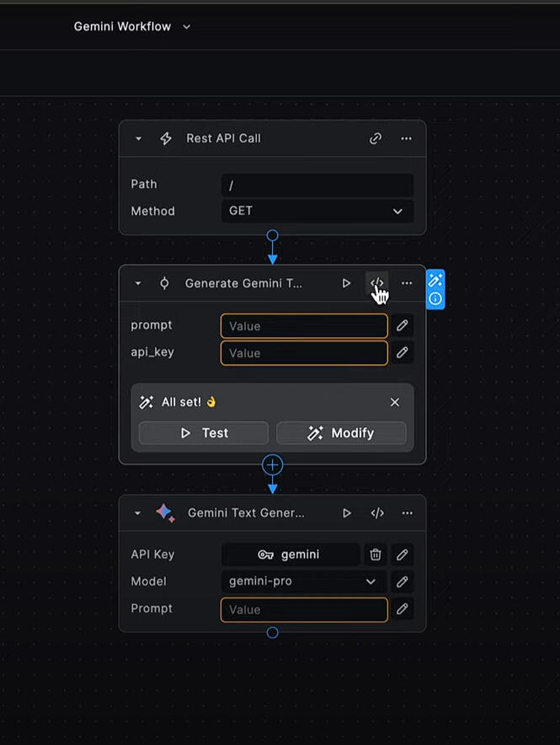Dismiss the All set! banner

coord(394,403)
